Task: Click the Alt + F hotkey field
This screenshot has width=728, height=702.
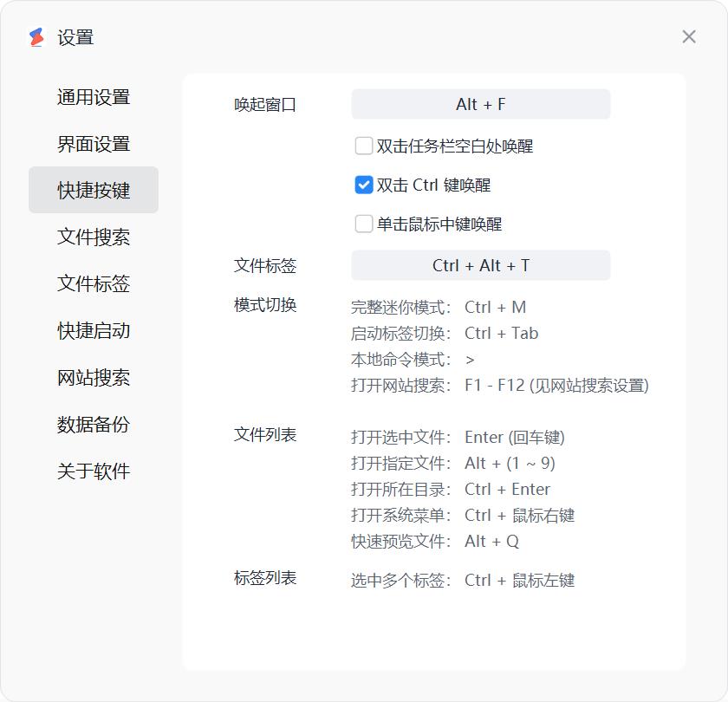Action: tap(481, 104)
